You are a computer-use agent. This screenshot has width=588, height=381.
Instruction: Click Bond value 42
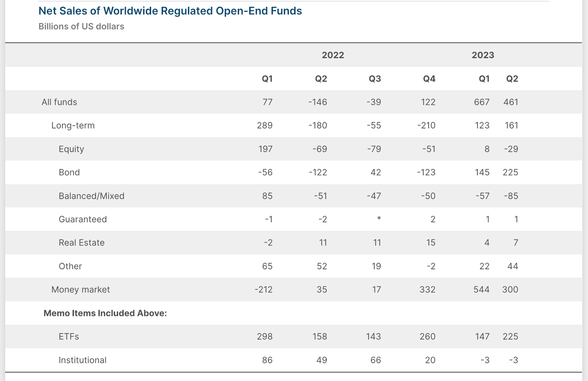point(376,172)
